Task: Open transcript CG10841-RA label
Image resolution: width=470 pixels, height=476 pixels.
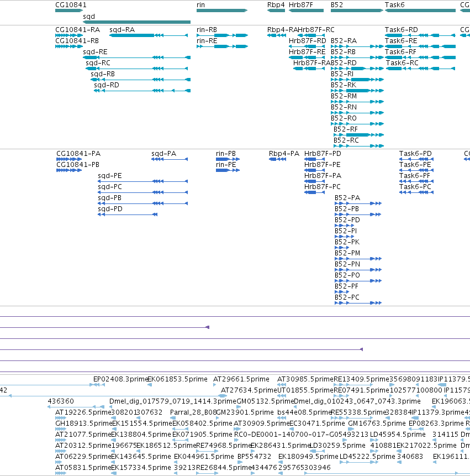Action: tap(78, 29)
